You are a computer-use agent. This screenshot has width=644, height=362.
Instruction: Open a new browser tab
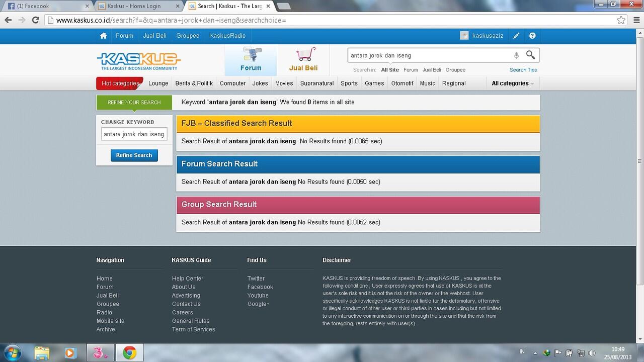[x=283, y=6]
